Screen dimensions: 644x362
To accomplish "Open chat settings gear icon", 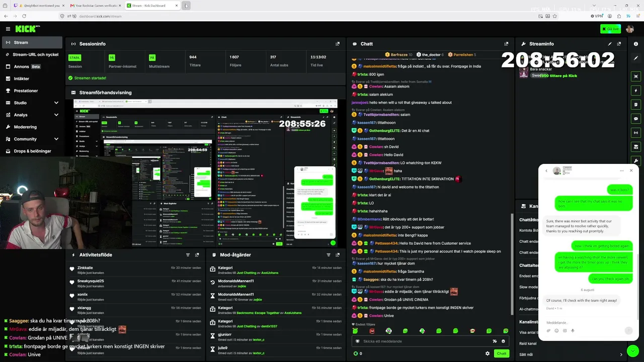I will coord(487,353).
